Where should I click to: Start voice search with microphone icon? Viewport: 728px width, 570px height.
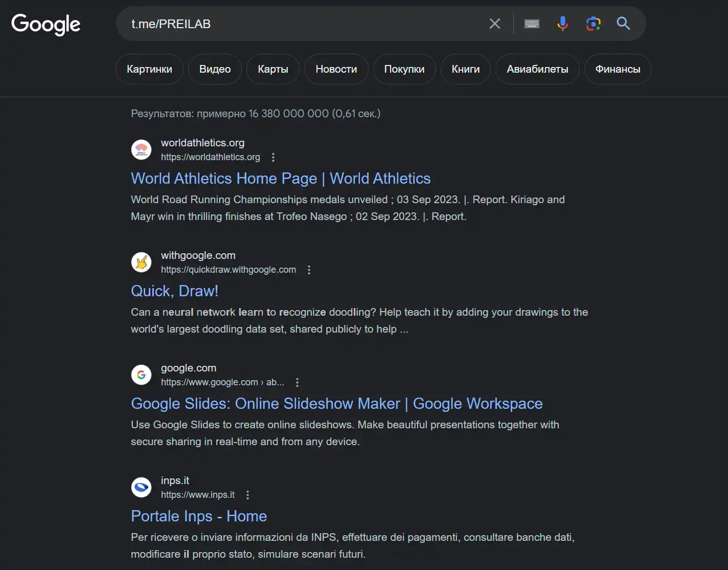tap(562, 24)
